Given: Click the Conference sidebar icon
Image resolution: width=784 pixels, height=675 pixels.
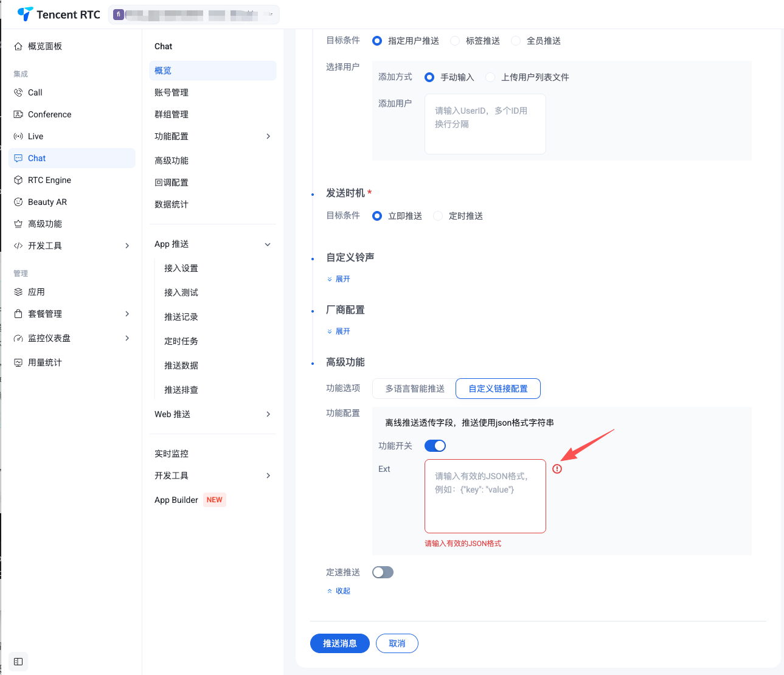Looking at the screenshot, I should tap(18, 114).
